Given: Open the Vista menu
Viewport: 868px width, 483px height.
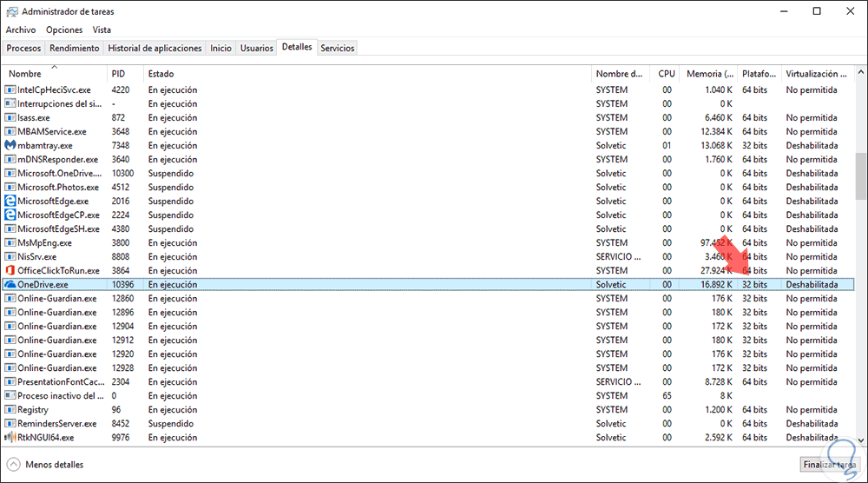Looking at the screenshot, I should point(102,30).
